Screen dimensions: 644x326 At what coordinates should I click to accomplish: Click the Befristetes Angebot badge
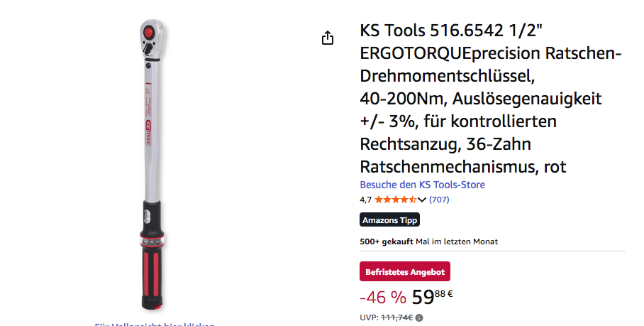point(405,272)
